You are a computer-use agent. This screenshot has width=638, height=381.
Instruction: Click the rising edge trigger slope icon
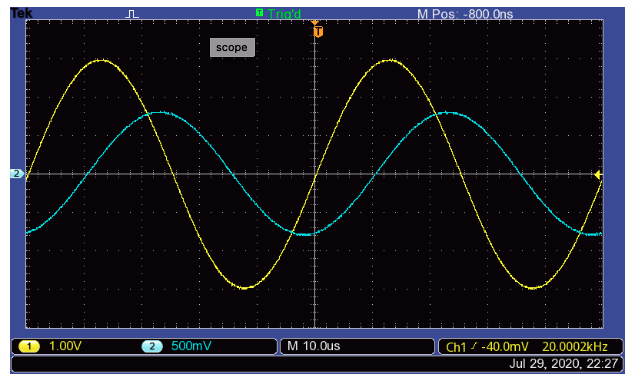point(474,346)
